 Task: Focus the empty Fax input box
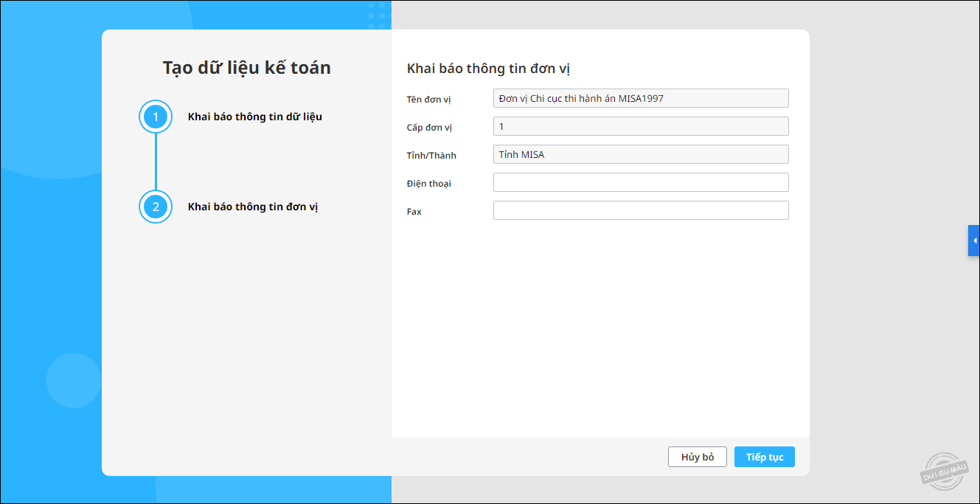click(x=641, y=210)
